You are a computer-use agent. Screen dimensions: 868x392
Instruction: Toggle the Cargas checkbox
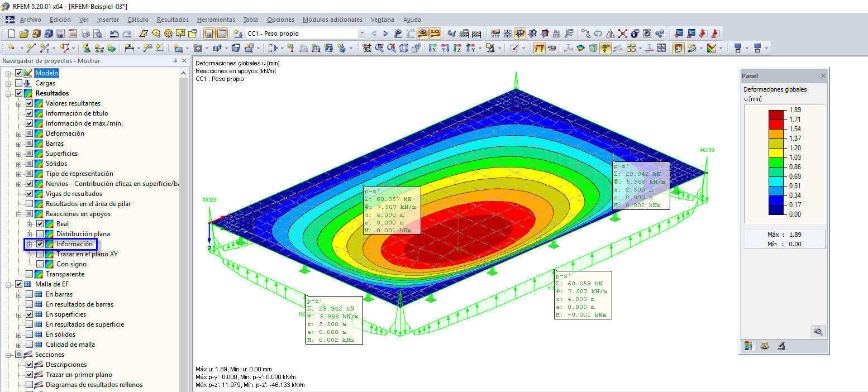(x=19, y=83)
